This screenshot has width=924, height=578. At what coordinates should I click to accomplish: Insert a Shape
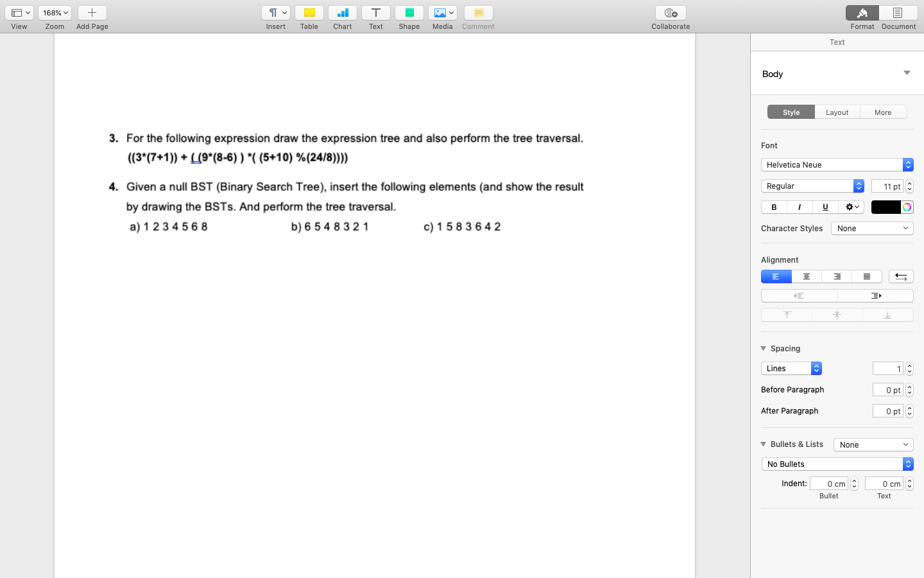tap(409, 13)
